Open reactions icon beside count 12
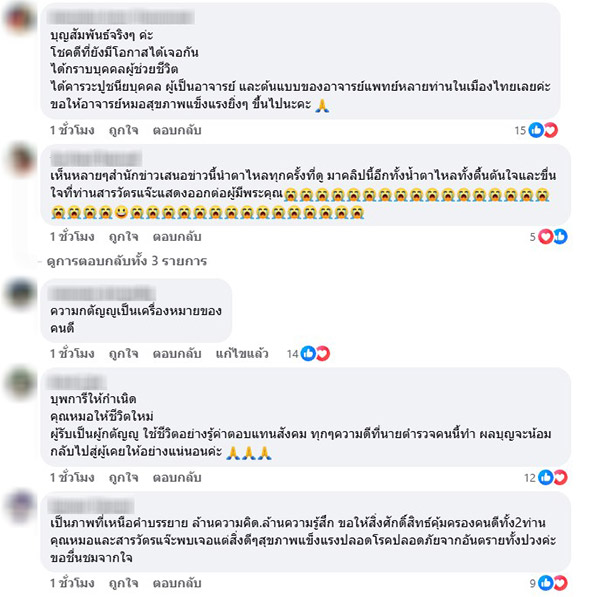The width and height of the screenshot is (600, 597). tap(553, 478)
